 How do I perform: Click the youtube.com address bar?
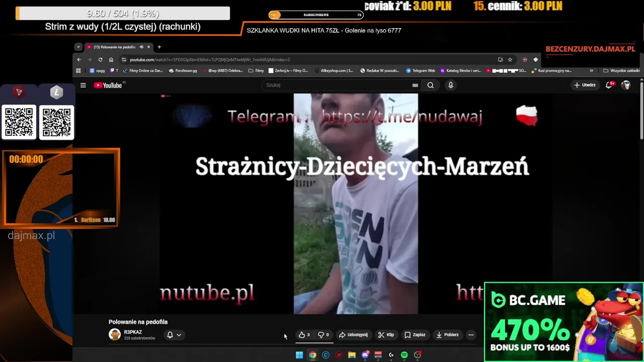(312, 59)
